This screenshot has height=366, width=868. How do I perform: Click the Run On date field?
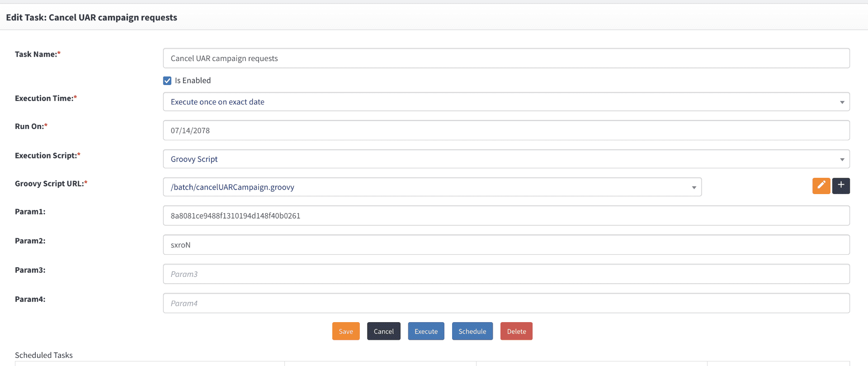tap(506, 130)
